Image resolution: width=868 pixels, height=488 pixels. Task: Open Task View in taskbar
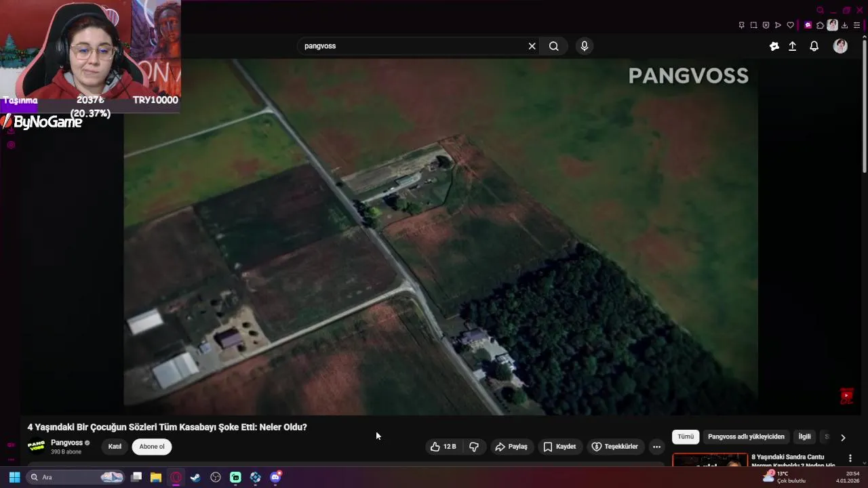tap(136, 477)
